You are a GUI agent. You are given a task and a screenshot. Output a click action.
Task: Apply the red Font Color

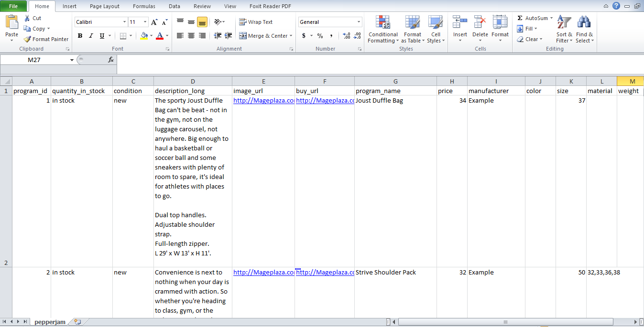click(160, 36)
